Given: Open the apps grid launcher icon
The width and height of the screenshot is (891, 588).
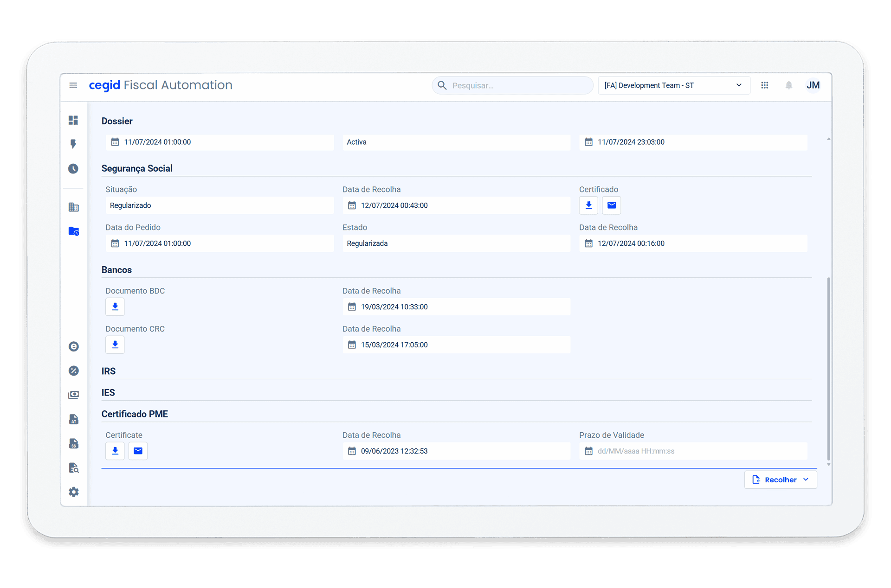Looking at the screenshot, I should point(765,85).
